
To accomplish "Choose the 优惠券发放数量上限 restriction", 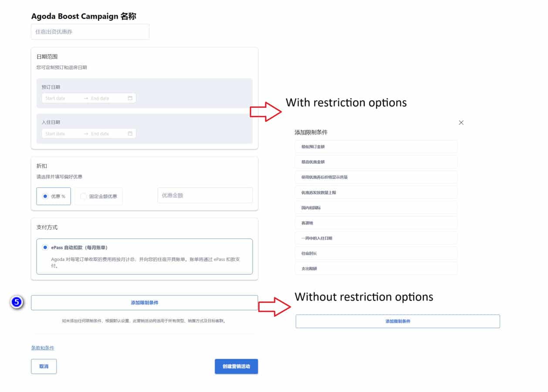I will click(x=376, y=192).
